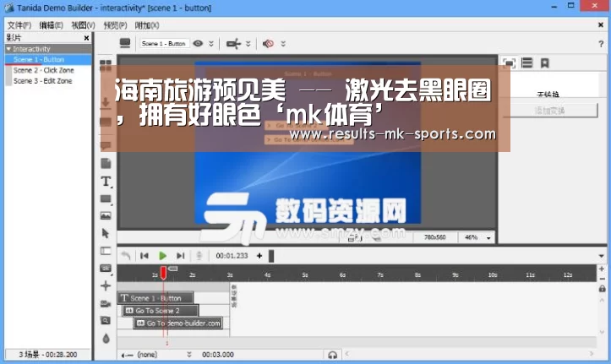
Task: Close the 影片 panel
Action: click(86, 38)
